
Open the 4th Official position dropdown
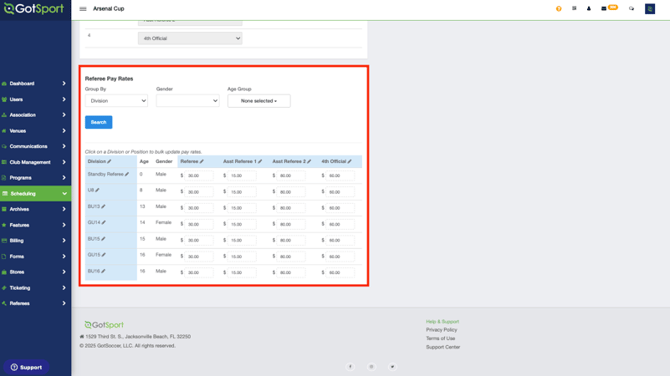tap(190, 38)
